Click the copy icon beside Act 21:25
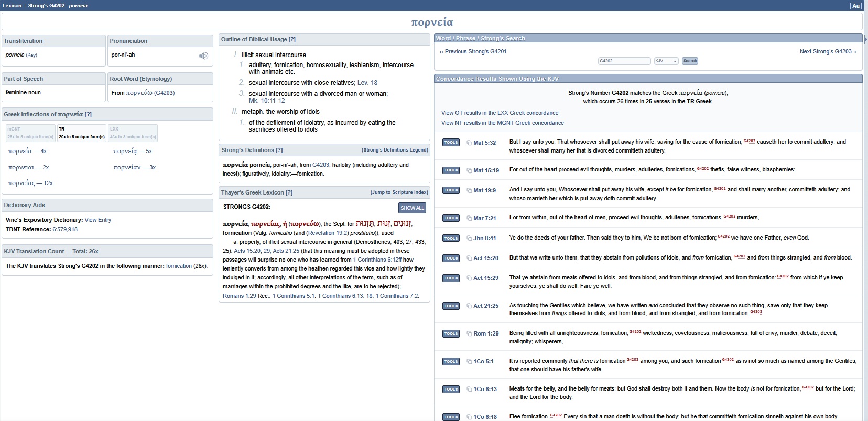868x421 pixels. [x=469, y=306]
